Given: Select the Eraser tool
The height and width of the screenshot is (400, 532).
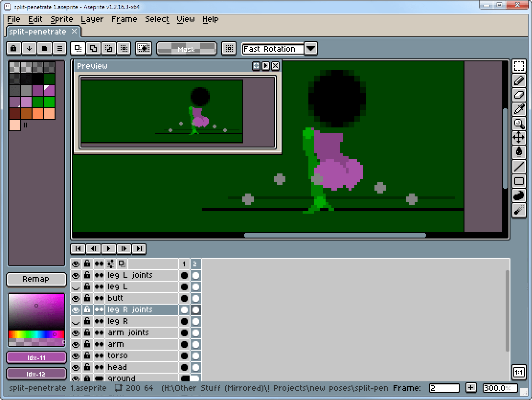Looking at the screenshot, I should [x=519, y=95].
